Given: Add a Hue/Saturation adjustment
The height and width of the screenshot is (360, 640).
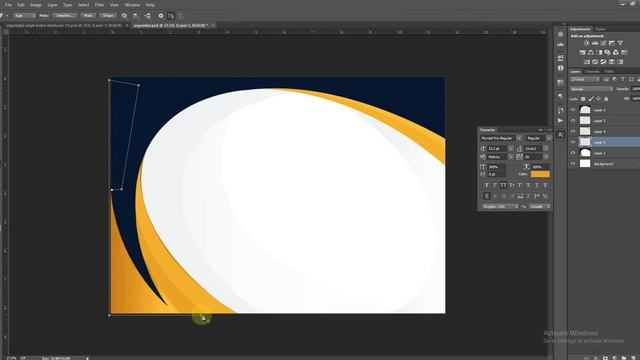Looking at the screenshot, I should point(582,52).
